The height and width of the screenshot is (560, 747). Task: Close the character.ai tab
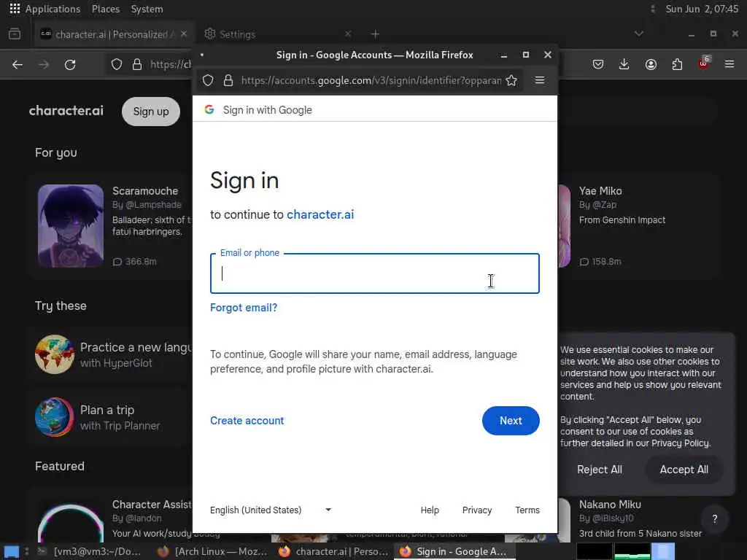184,34
